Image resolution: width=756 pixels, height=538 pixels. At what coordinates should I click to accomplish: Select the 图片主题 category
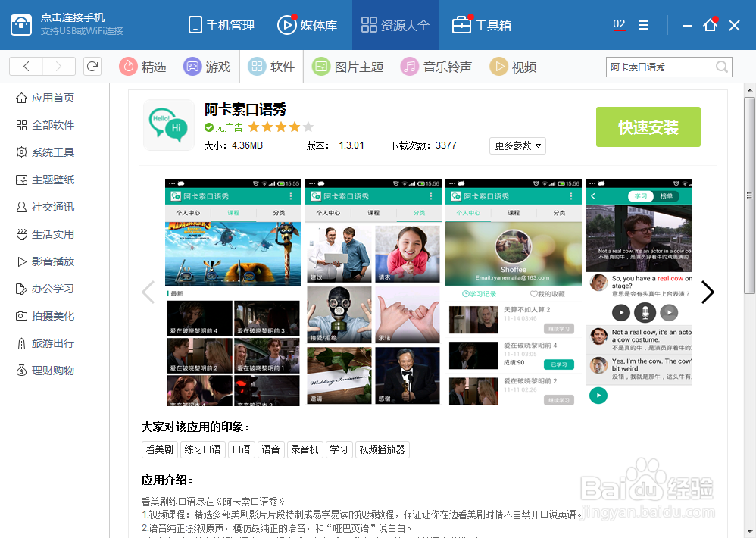tap(348, 67)
